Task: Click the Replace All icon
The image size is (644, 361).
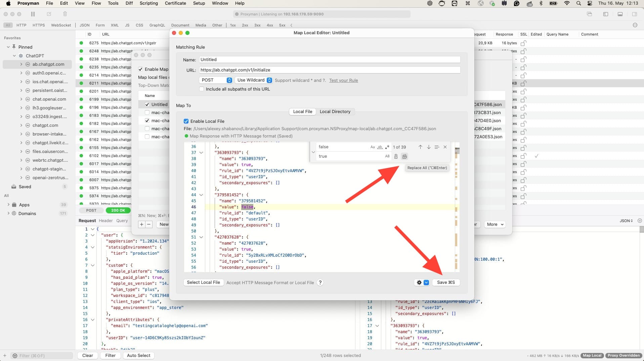Action: point(404,156)
